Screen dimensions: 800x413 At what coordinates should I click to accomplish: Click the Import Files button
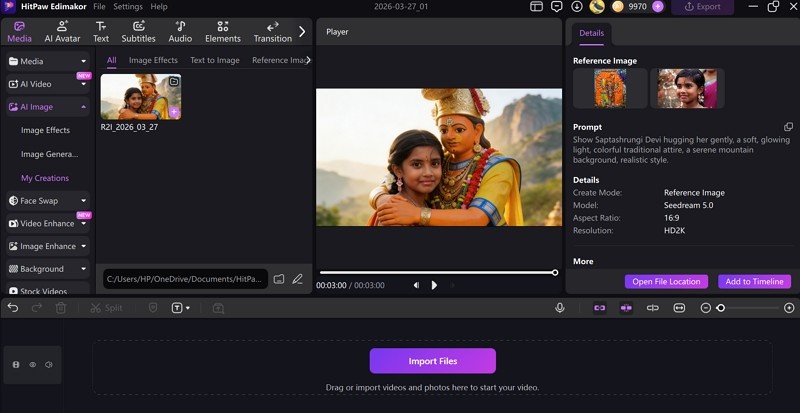point(432,361)
